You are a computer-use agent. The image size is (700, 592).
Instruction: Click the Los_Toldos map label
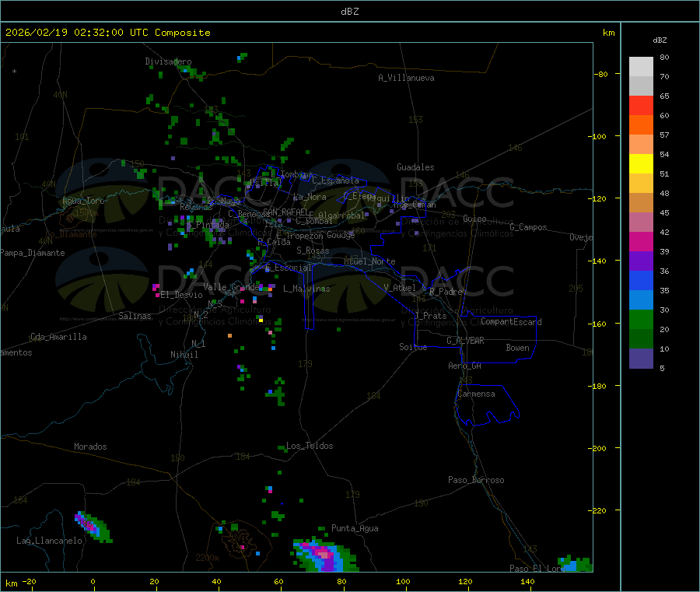coord(310,446)
